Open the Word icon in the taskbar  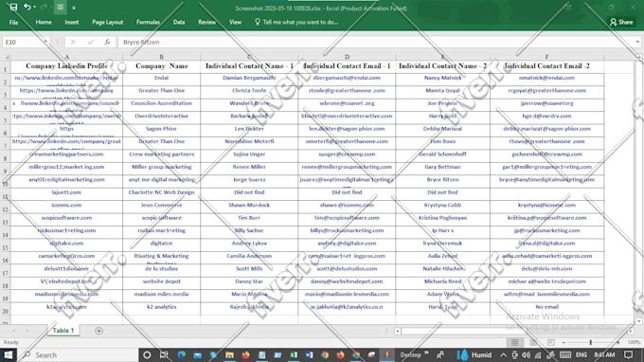310,354
